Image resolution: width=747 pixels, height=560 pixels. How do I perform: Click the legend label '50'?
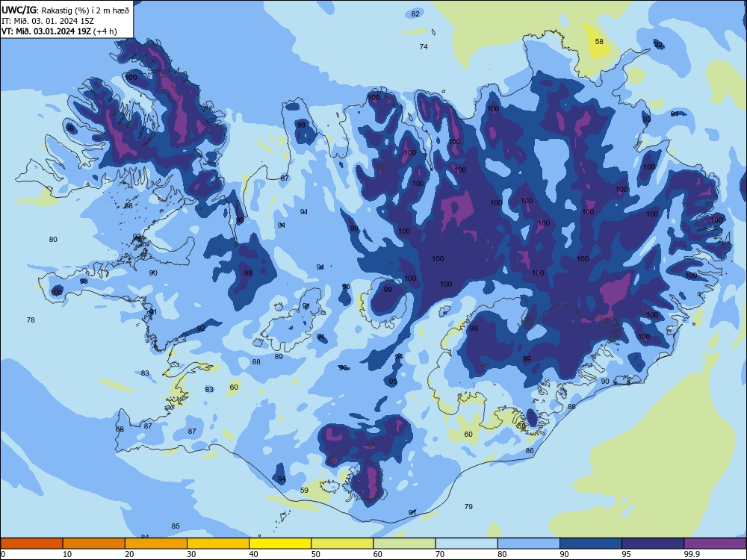[x=316, y=554]
